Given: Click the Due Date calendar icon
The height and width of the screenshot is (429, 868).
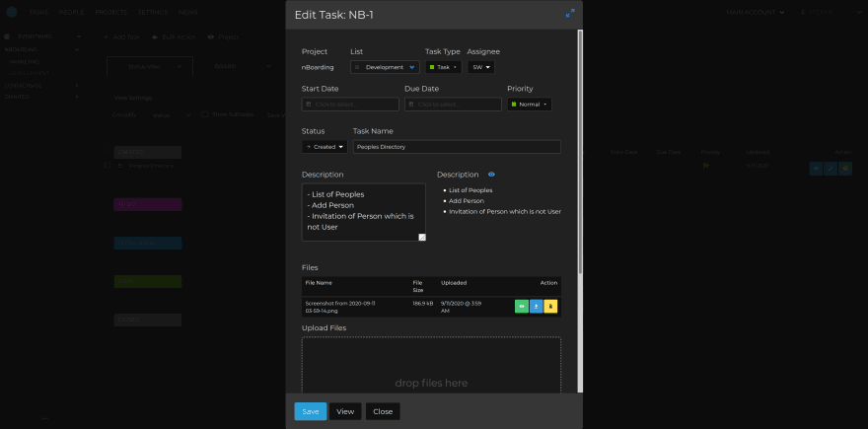Looking at the screenshot, I should coord(411,105).
